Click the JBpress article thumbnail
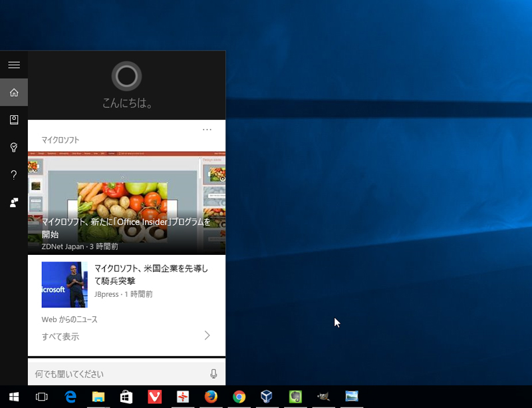This screenshot has height=408, width=532. click(65, 285)
